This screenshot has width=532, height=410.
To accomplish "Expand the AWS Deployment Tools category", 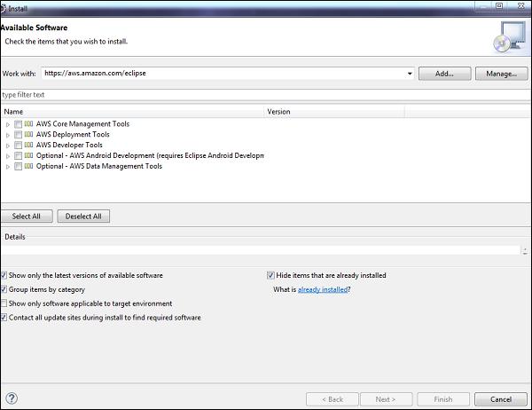I will click(x=8, y=135).
